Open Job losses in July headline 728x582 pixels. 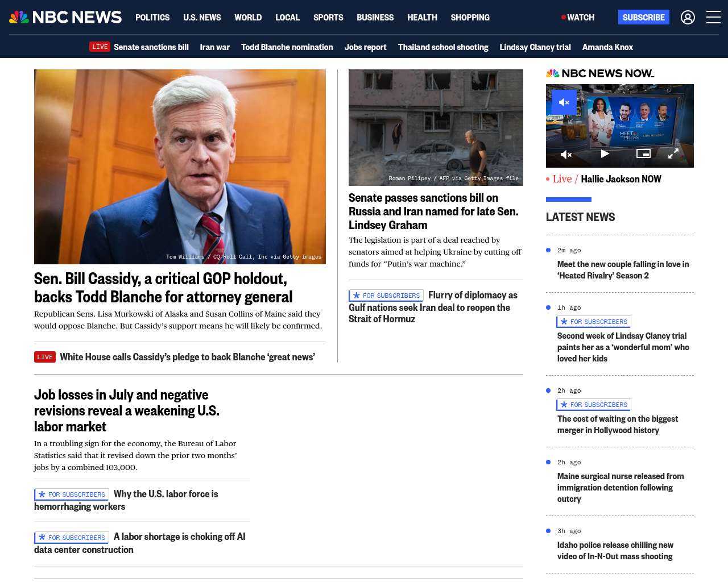coord(126,410)
